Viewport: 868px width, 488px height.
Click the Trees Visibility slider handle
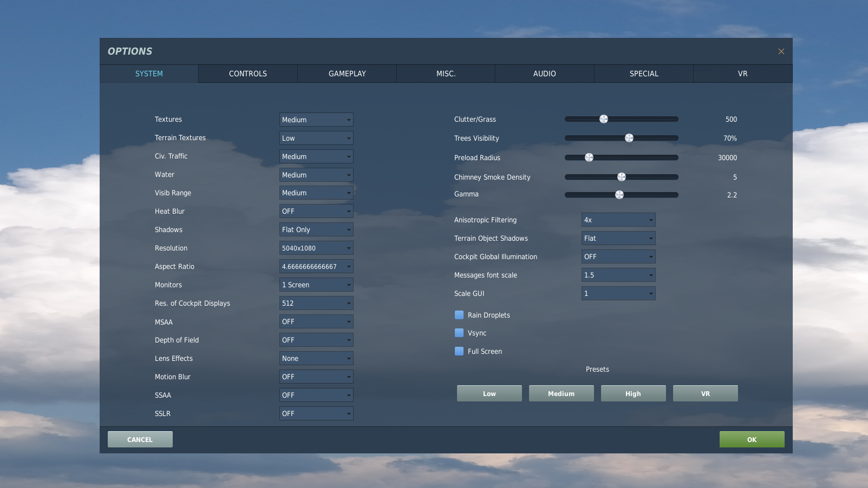tap(629, 138)
